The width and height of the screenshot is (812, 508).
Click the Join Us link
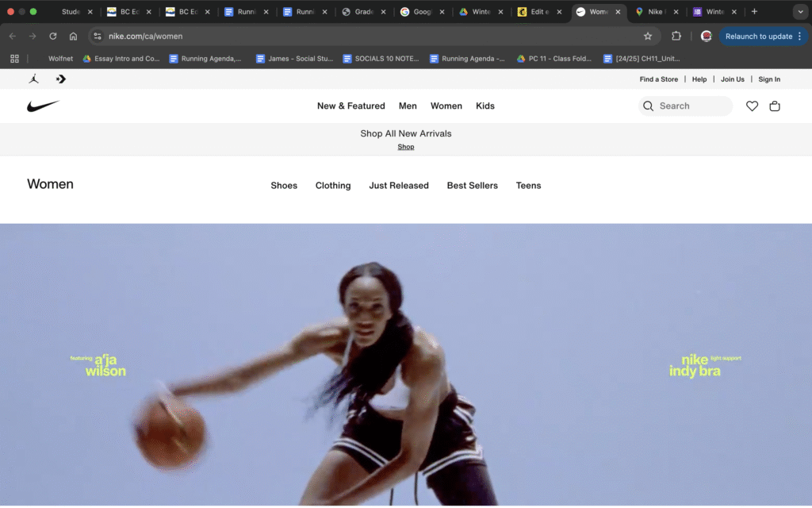[732, 79]
